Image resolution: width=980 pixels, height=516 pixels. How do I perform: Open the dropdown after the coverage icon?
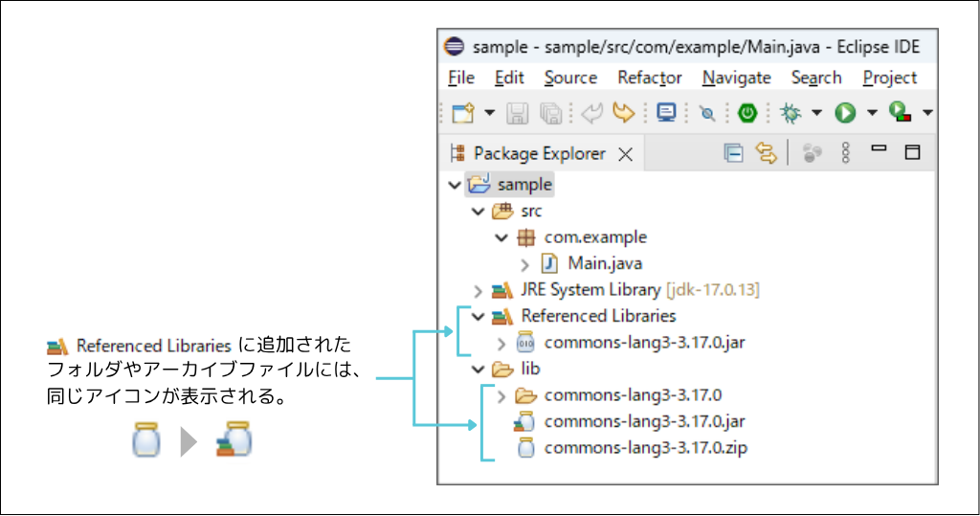[927, 113]
